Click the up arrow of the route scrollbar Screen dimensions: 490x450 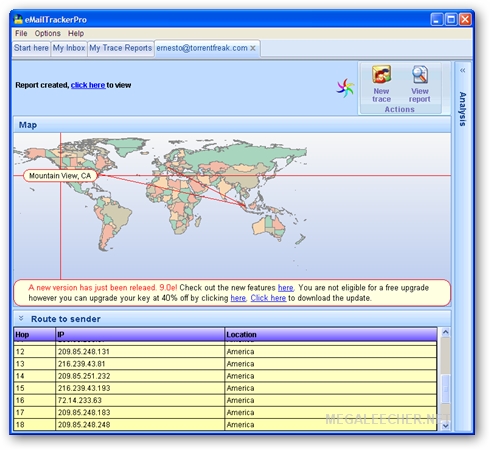(445, 332)
